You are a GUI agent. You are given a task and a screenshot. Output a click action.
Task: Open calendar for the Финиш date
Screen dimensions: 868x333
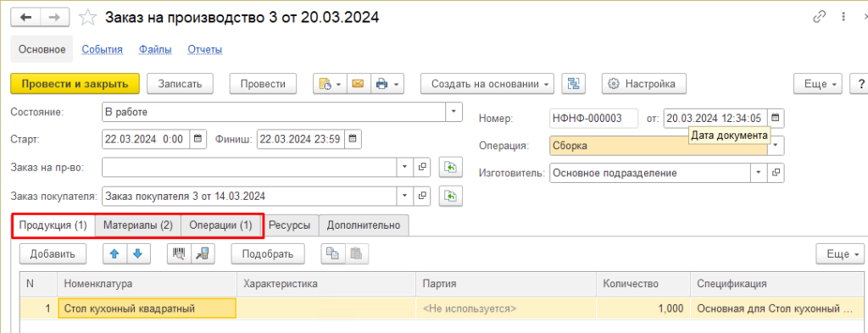click(x=353, y=139)
